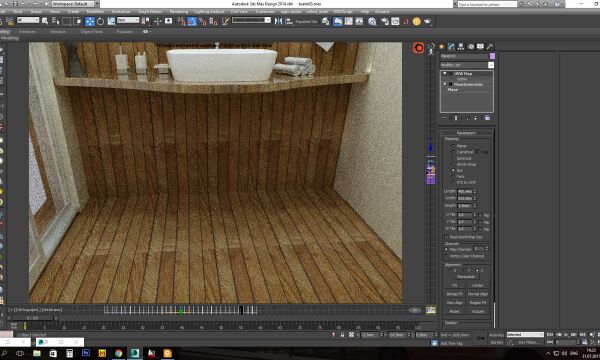Open the Modifier List dropdown
This screenshot has width=600, height=360.
click(x=491, y=65)
